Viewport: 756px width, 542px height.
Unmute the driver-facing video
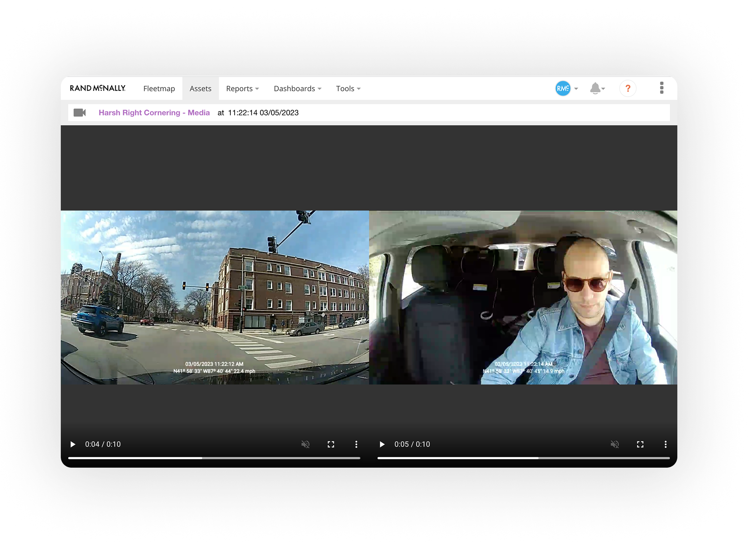615,444
